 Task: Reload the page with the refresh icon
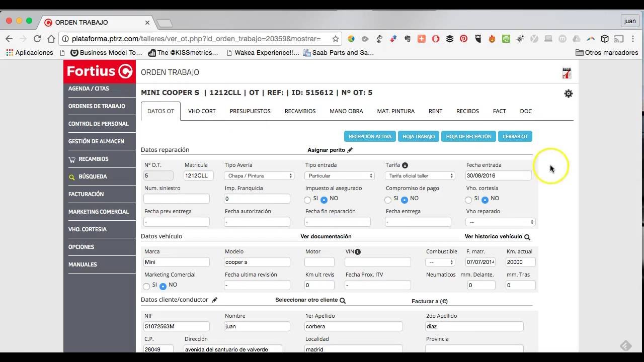tap(37, 39)
